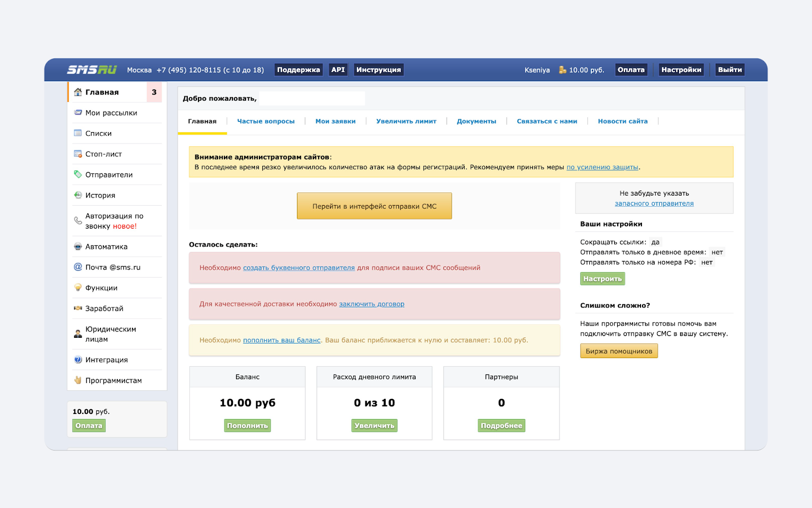This screenshot has width=812, height=508.
Task: Click the envelope icon for Мои рассылки
Action: tap(78, 113)
